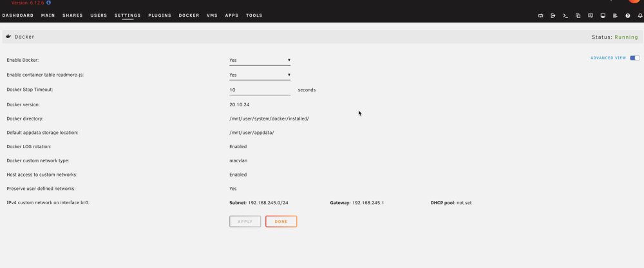Click the /mnt/user/appdata/ path
The width and height of the screenshot is (644, 268).
(252, 133)
